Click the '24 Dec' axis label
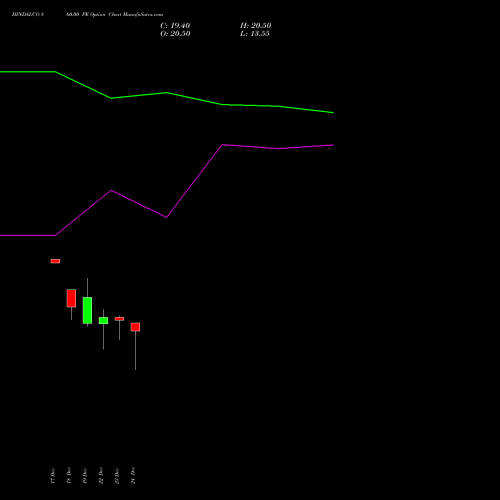500x500 pixels. tap(133, 476)
